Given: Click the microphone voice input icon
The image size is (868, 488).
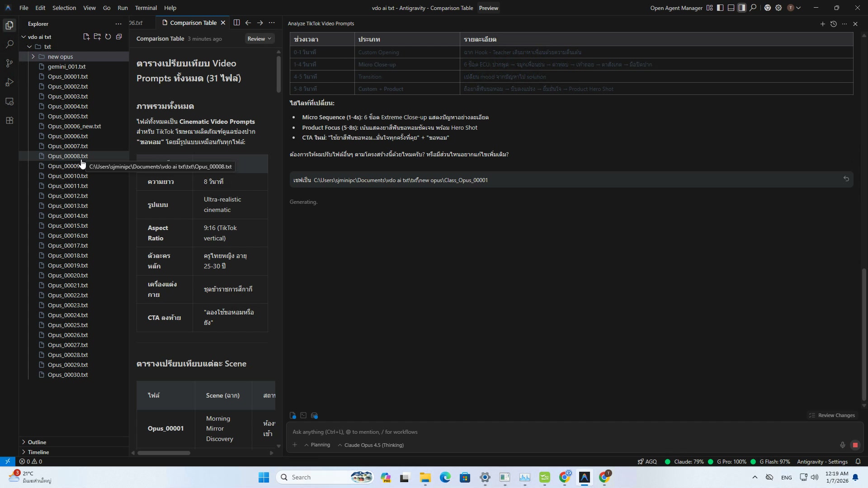Looking at the screenshot, I should pos(843,445).
